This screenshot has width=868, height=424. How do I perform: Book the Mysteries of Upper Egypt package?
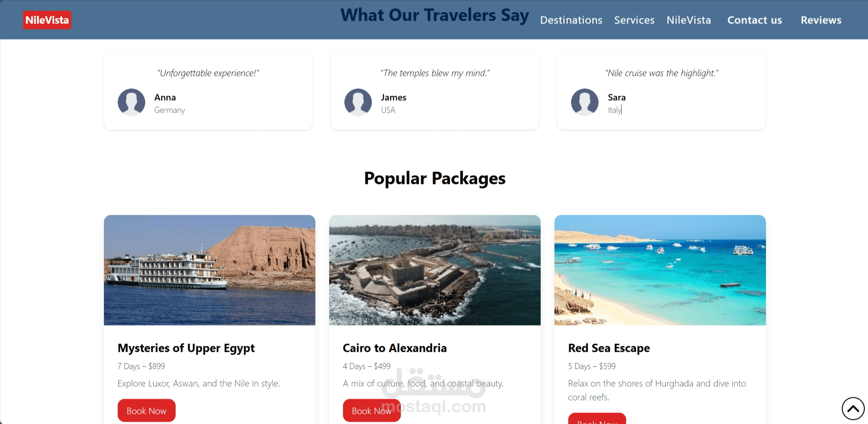point(147,411)
